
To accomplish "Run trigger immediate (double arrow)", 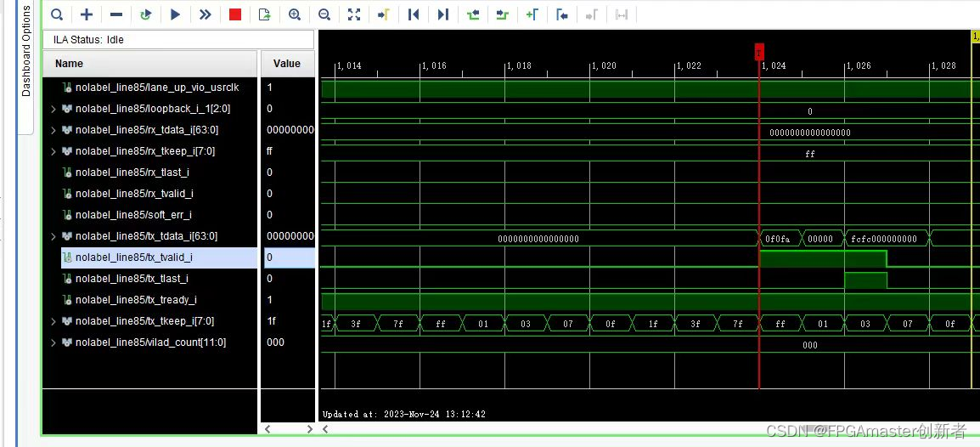I will click(x=205, y=14).
